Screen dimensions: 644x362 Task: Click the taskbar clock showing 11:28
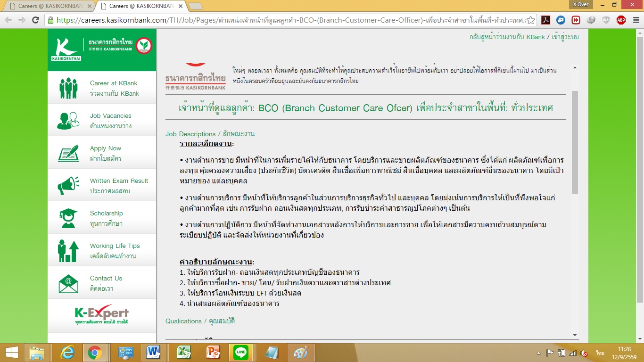624,353
